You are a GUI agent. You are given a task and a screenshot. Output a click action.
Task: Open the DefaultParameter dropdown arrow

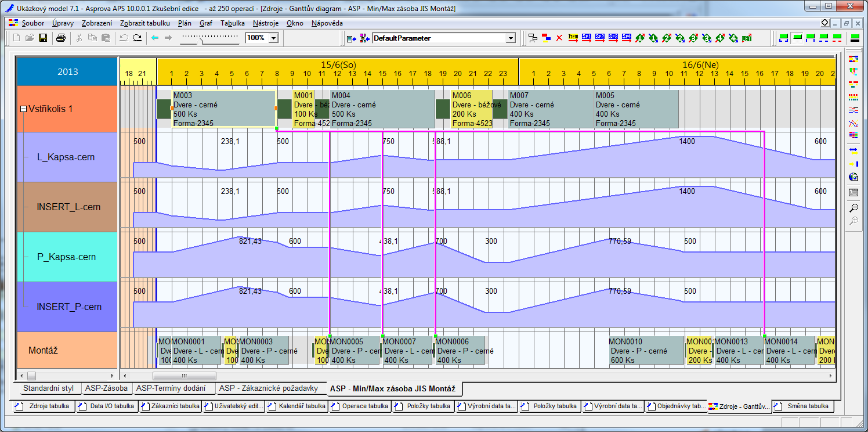pos(511,38)
